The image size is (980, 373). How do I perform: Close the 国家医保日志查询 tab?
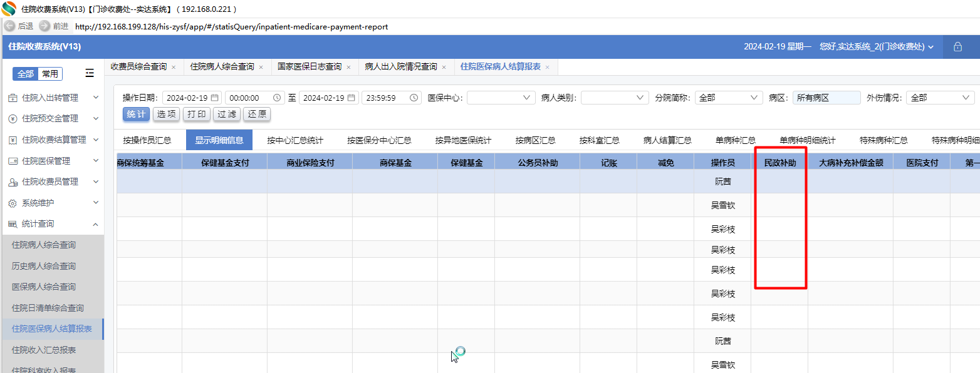coord(348,67)
